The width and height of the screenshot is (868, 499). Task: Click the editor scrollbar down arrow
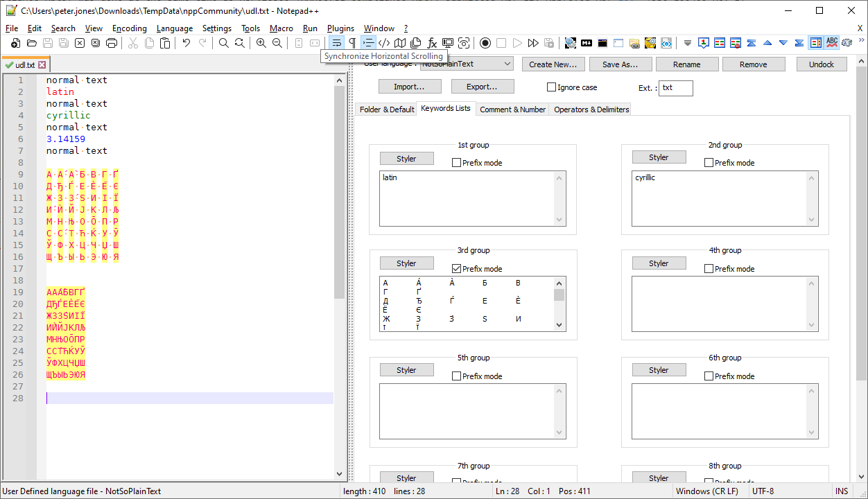coord(339,474)
